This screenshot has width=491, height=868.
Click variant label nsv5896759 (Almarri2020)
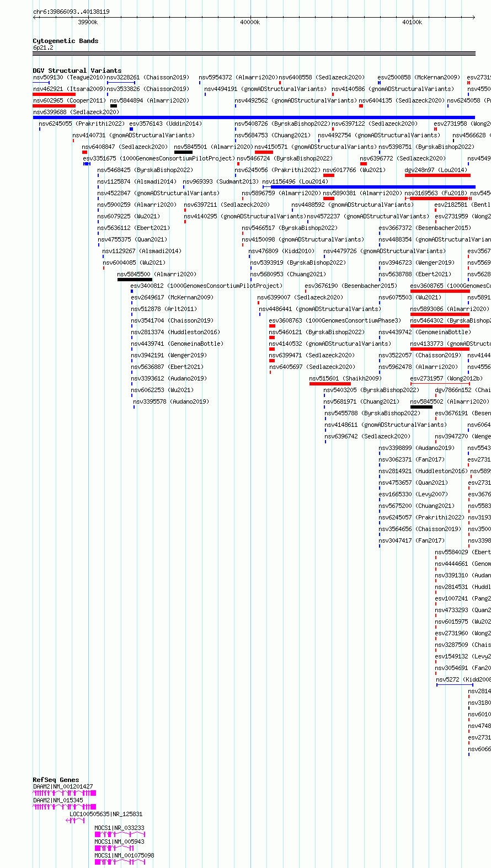point(281,193)
